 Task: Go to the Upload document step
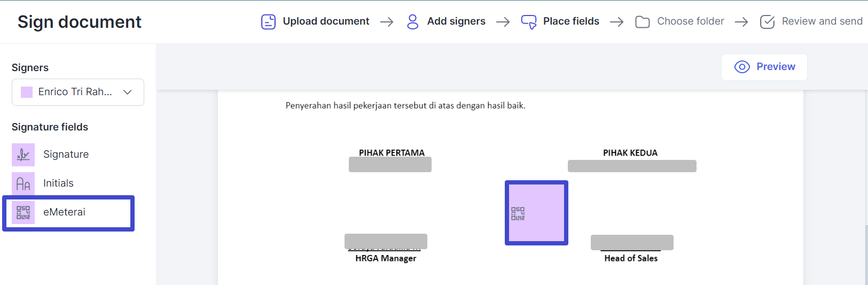point(326,21)
